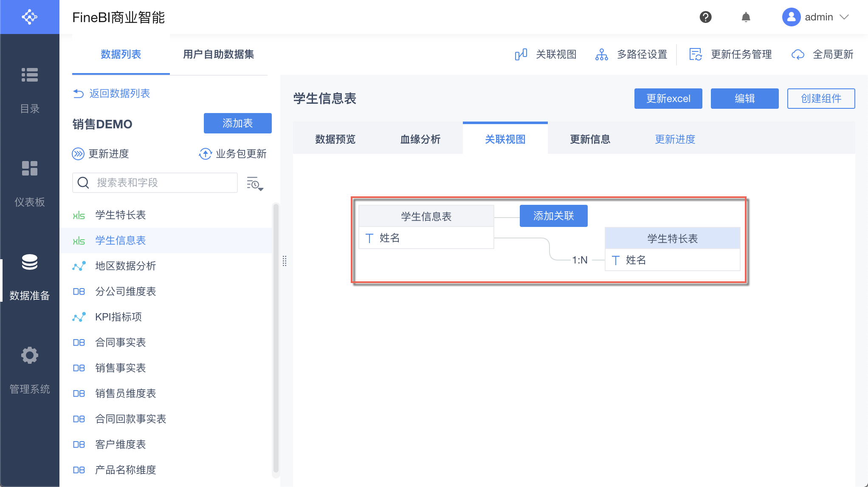Switch to 用户自助数据集 tab
Viewport: 868px width, 487px height.
pos(218,54)
